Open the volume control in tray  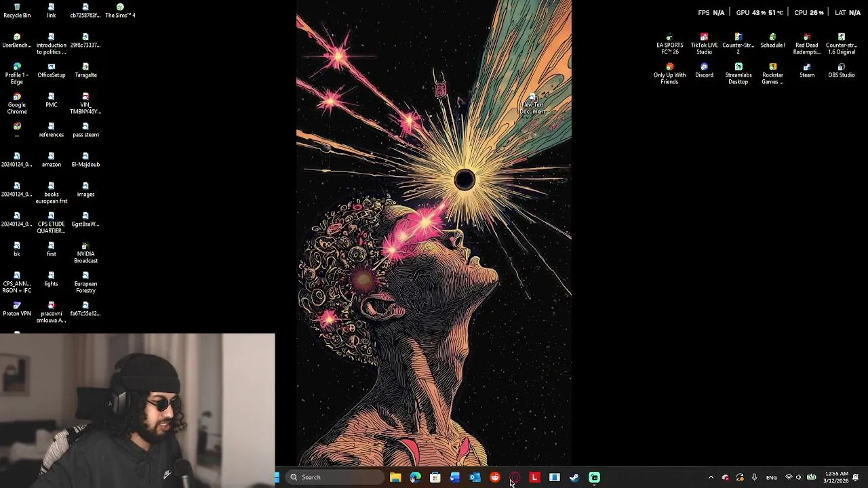pos(798,477)
